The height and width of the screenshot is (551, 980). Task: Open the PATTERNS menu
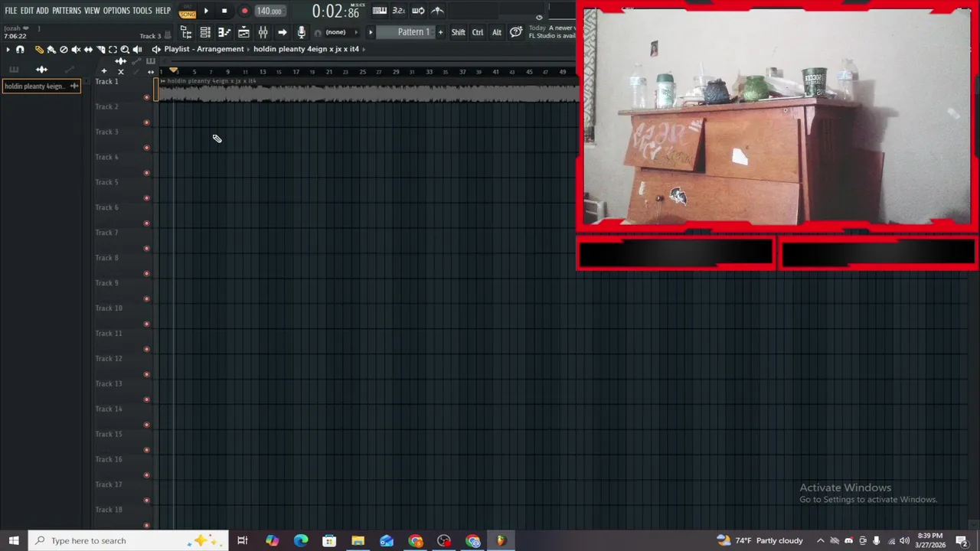tap(67, 11)
